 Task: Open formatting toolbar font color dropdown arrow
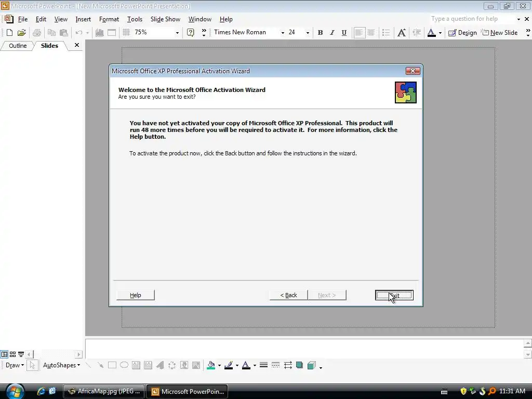click(x=440, y=33)
